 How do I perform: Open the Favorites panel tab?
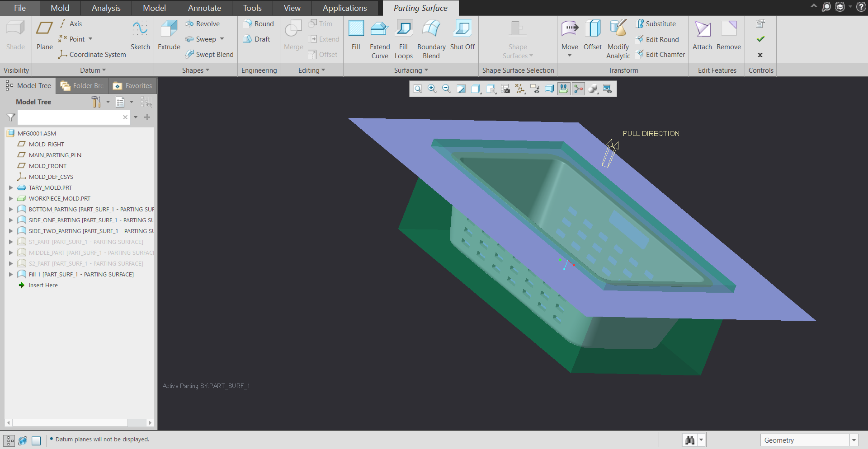point(132,86)
